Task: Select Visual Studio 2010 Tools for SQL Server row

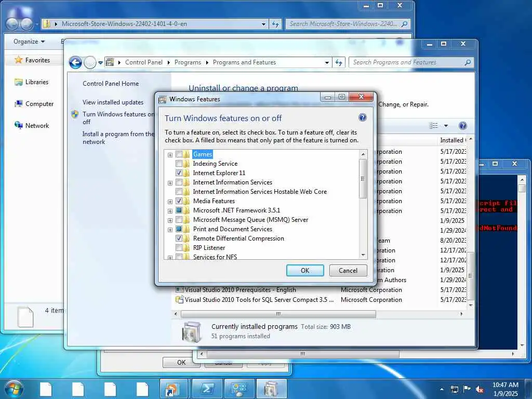Action: tap(321, 300)
